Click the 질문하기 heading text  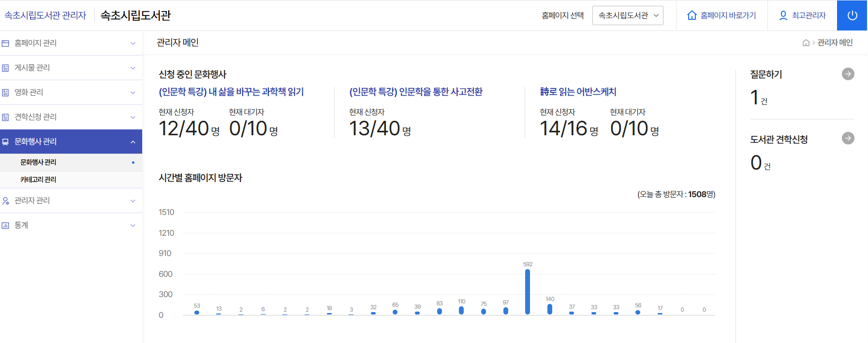coord(766,74)
